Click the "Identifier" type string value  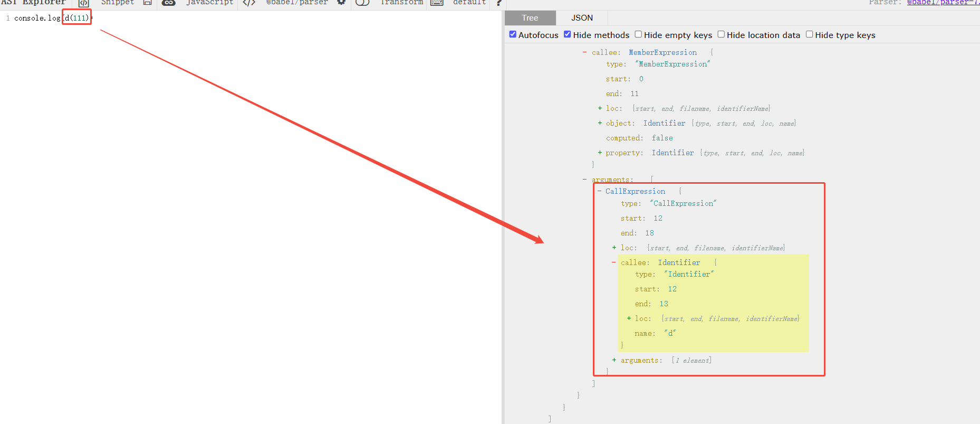coord(689,274)
